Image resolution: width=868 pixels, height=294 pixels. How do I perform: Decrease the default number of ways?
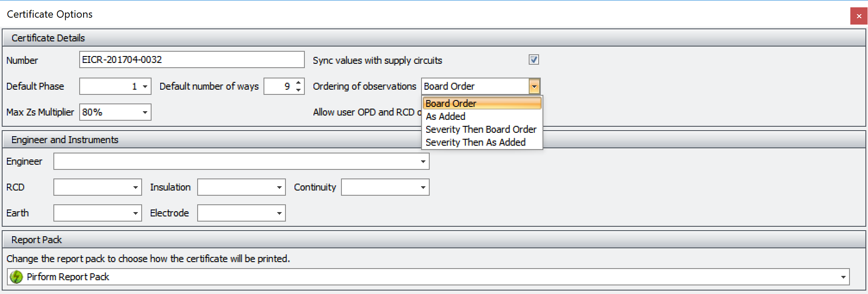(x=299, y=90)
